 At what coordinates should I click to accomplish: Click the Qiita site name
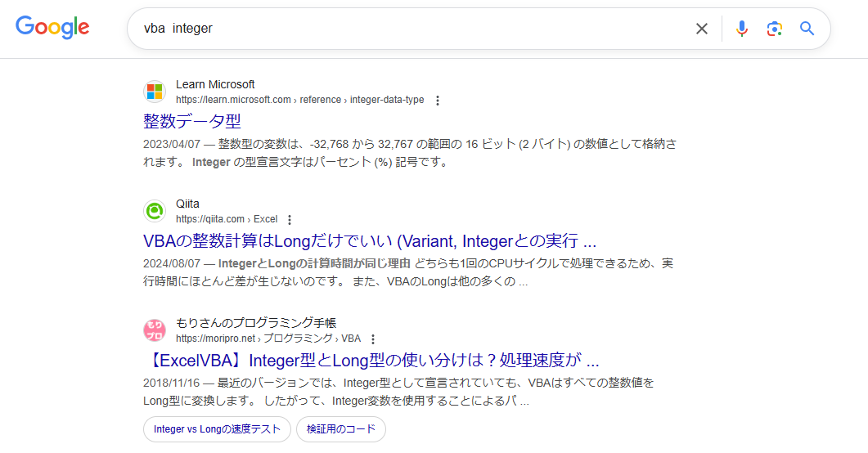coord(187,204)
